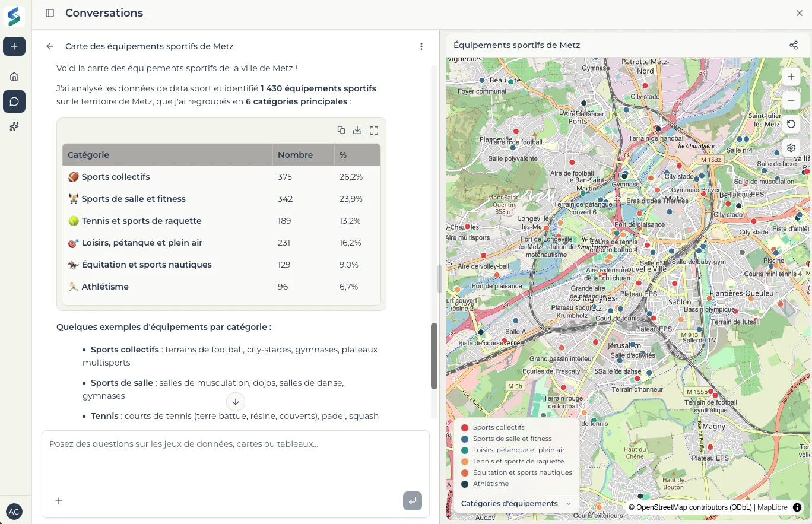Viewport: 812px width, 524px height.
Task: Select the Tennis et sports de raquette row
Action: point(221,221)
